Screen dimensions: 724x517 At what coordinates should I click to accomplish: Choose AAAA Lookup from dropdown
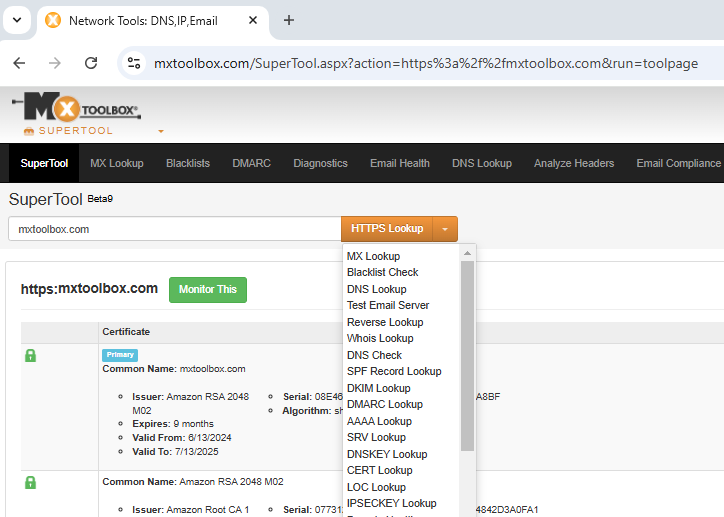tap(379, 421)
